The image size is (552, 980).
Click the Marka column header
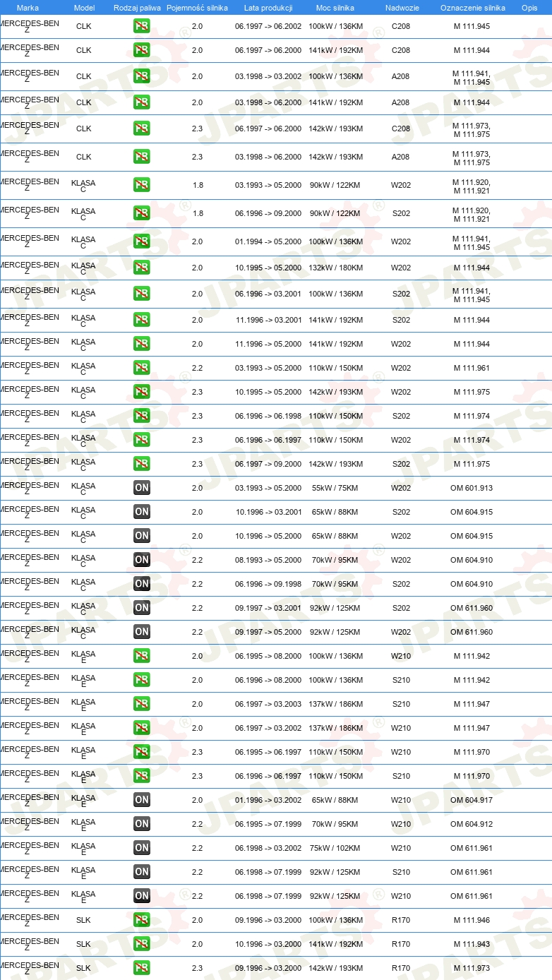coord(28,8)
